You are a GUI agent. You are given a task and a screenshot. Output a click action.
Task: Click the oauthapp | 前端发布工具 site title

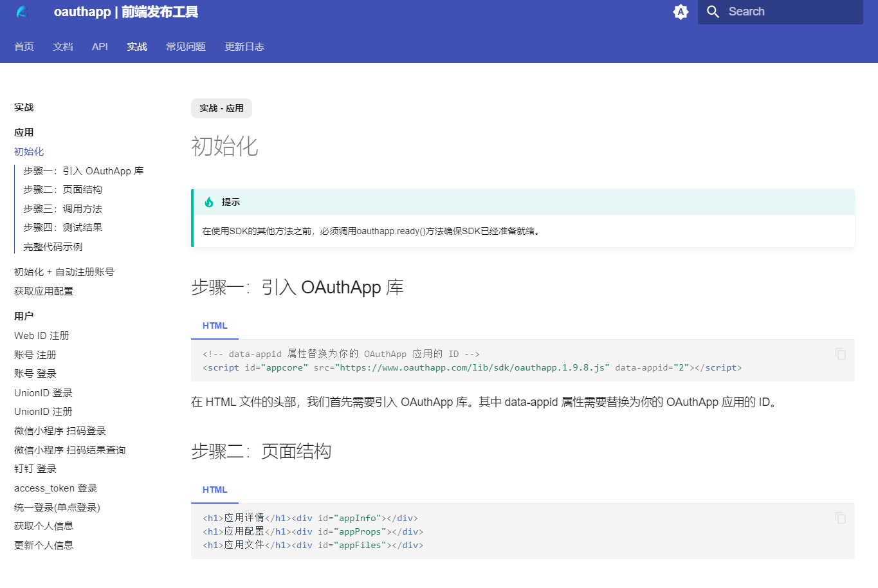tap(126, 12)
